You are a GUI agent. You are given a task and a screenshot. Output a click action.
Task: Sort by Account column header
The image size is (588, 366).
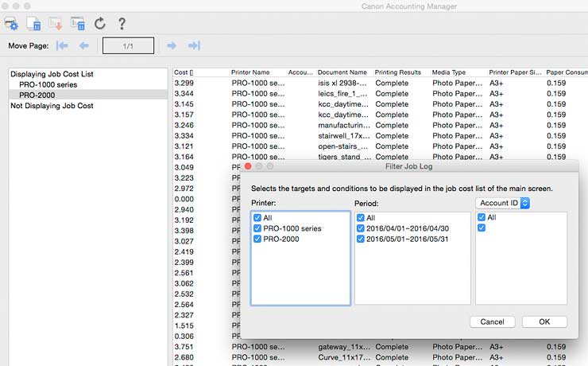click(x=300, y=72)
